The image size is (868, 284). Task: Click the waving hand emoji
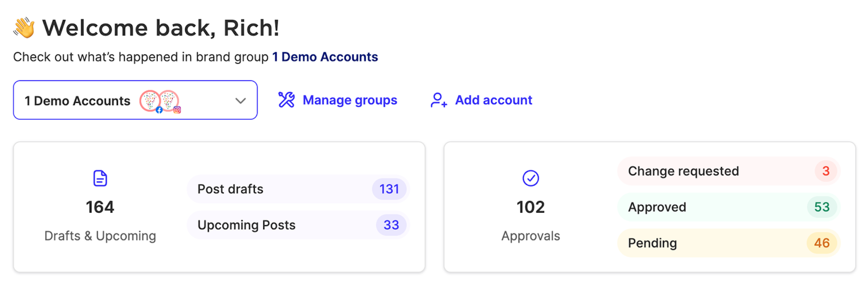24,28
